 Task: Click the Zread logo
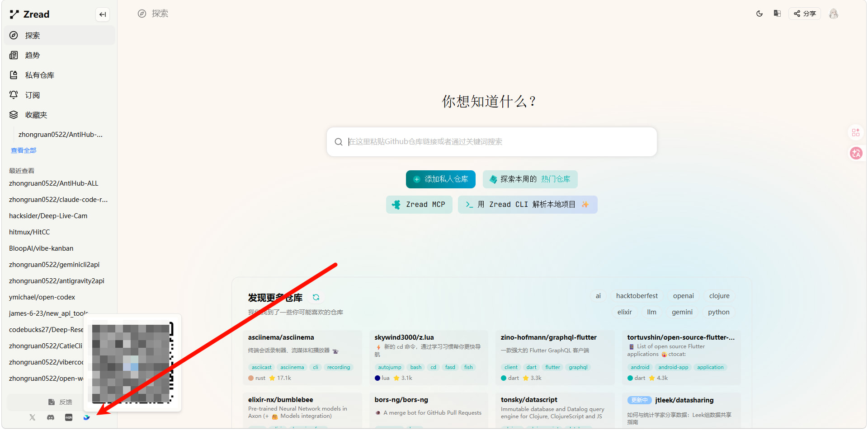point(29,14)
